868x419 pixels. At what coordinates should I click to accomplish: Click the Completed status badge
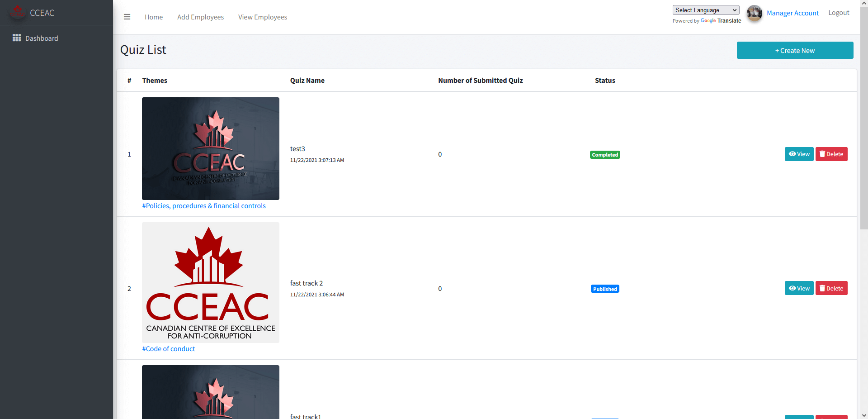pyautogui.click(x=605, y=155)
